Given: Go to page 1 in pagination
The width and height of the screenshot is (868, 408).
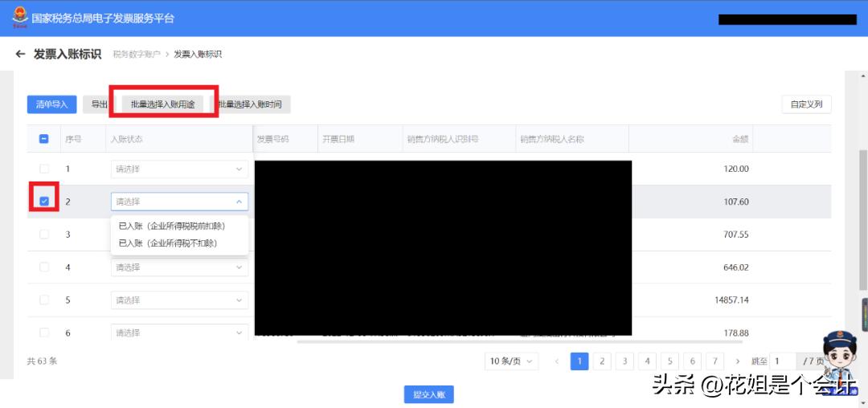Looking at the screenshot, I should click(x=579, y=361).
